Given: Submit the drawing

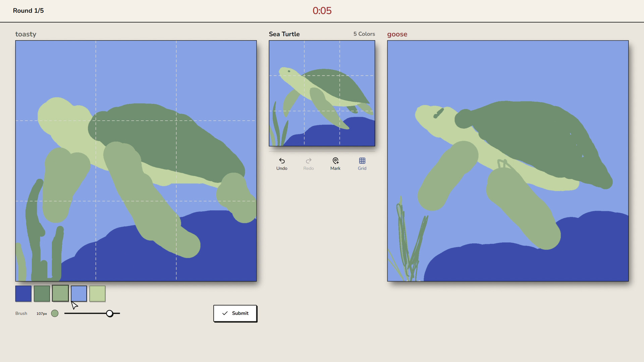Looking at the screenshot, I should pos(235,313).
